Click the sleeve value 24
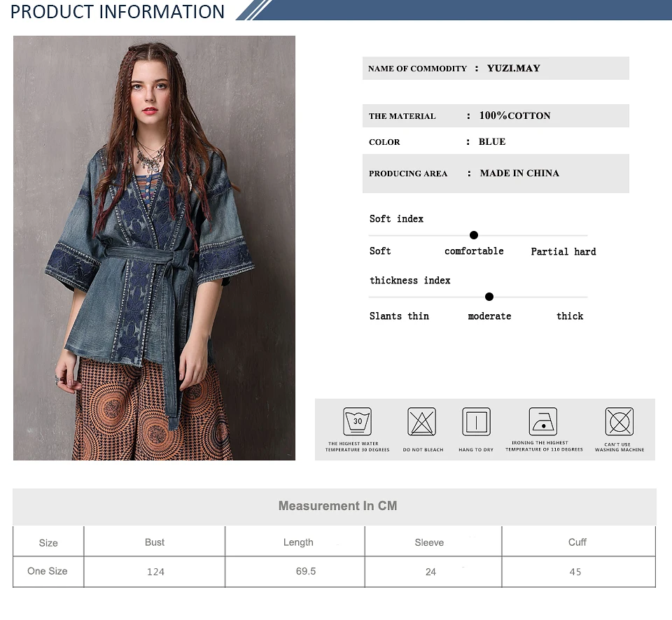672x620 pixels. click(430, 572)
